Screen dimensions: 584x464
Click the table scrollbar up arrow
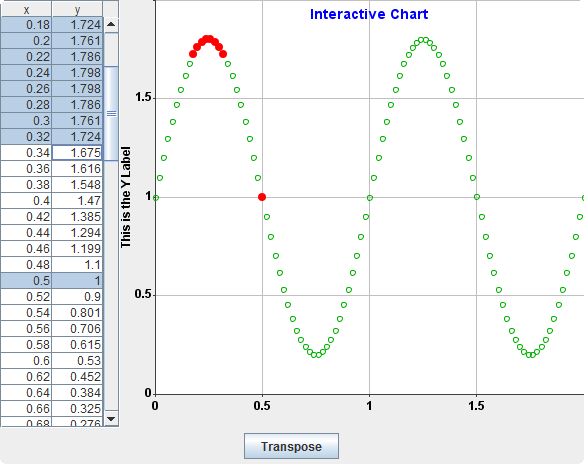(x=111, y=25)
